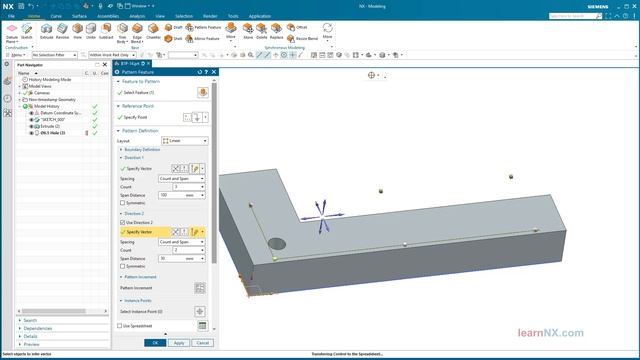
Task: Open the Hole feature tool
Action: [77, 31]
